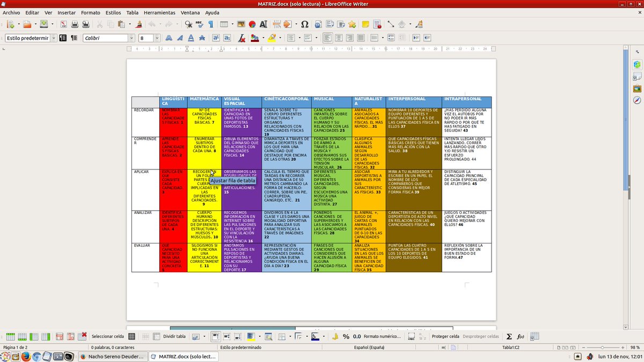Insert a chart into the document
Screen dimensions: 644x362
click(x=252, y=24)
